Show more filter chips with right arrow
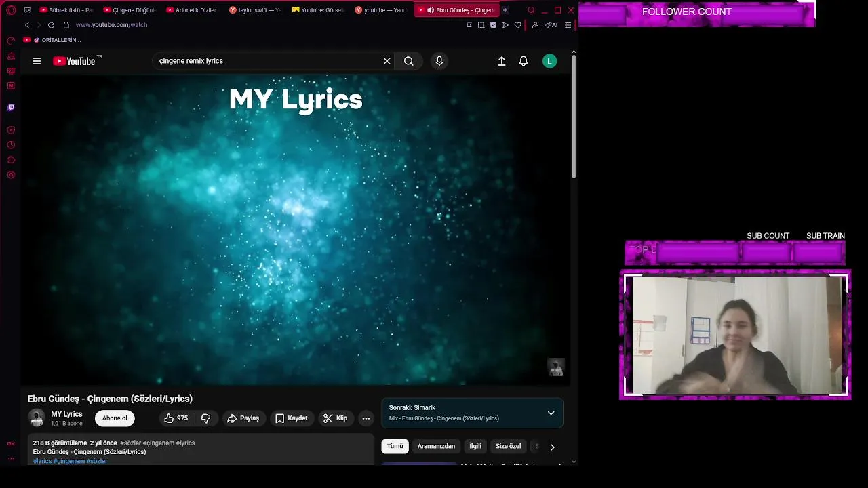This screenshot has width=868, height=488. click(x=552, y=447)
